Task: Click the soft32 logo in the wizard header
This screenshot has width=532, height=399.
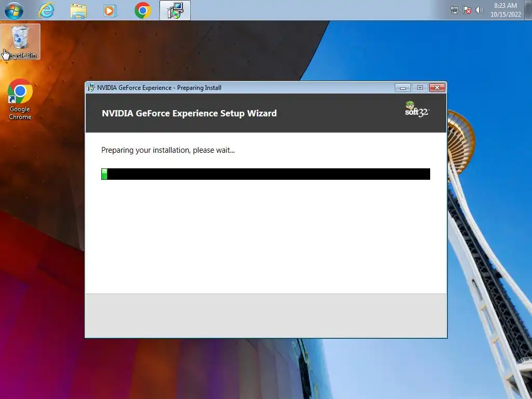Action: pos(417,109)
